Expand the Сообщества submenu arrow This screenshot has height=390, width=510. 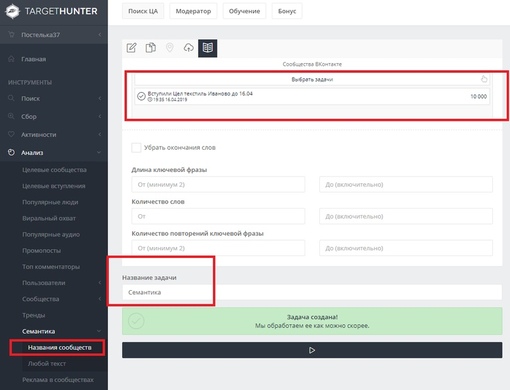[x=99, y=299]
